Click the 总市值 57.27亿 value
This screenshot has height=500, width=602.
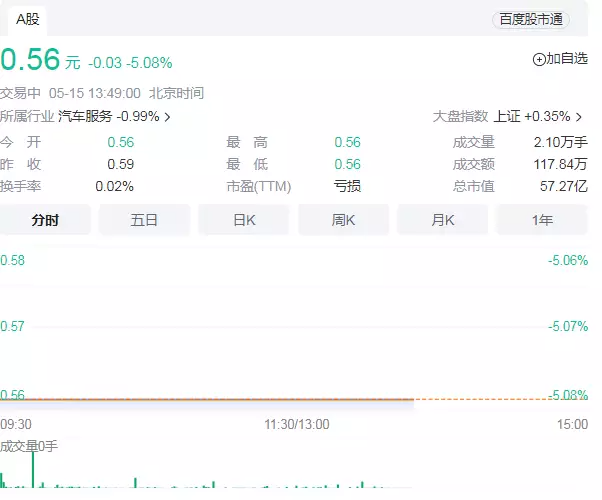(564, 186)
